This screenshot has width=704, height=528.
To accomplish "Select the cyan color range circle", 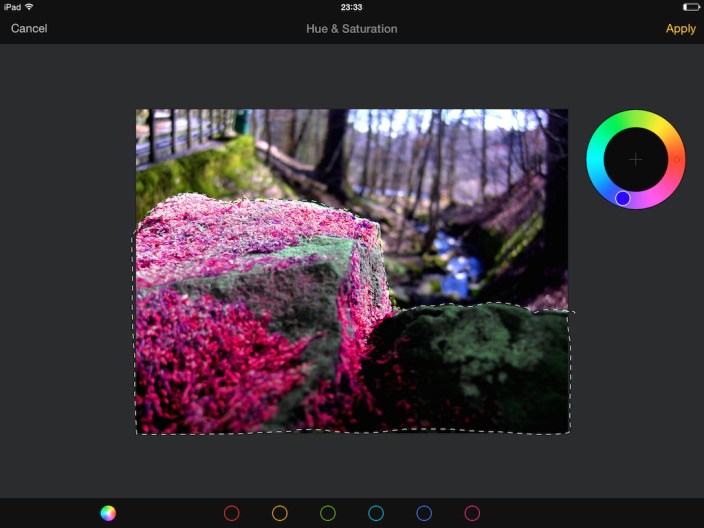I will point(376,513).
